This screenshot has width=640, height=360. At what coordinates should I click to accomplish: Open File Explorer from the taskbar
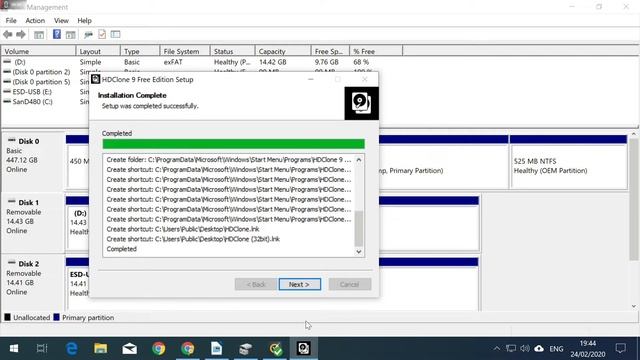pos(100,349)
